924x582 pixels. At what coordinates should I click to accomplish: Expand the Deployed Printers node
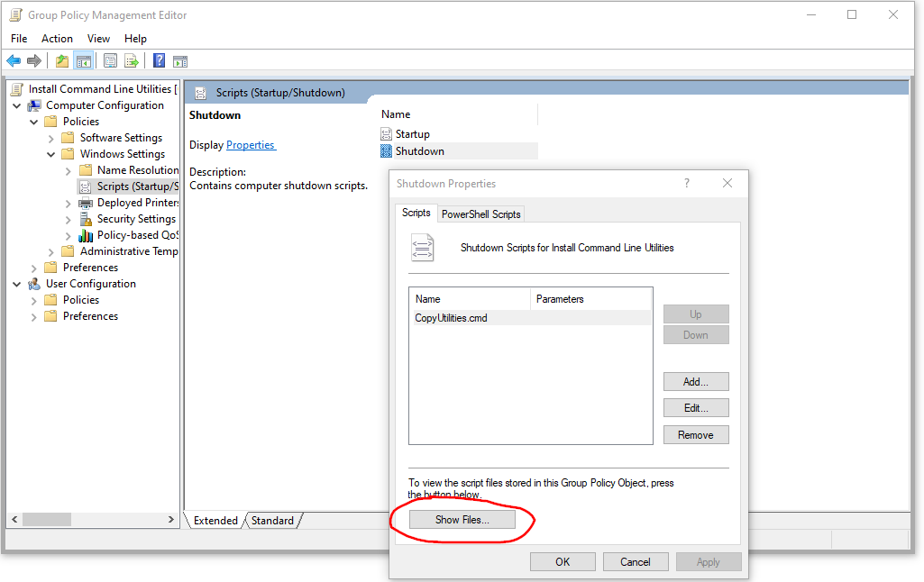[68, 204]
